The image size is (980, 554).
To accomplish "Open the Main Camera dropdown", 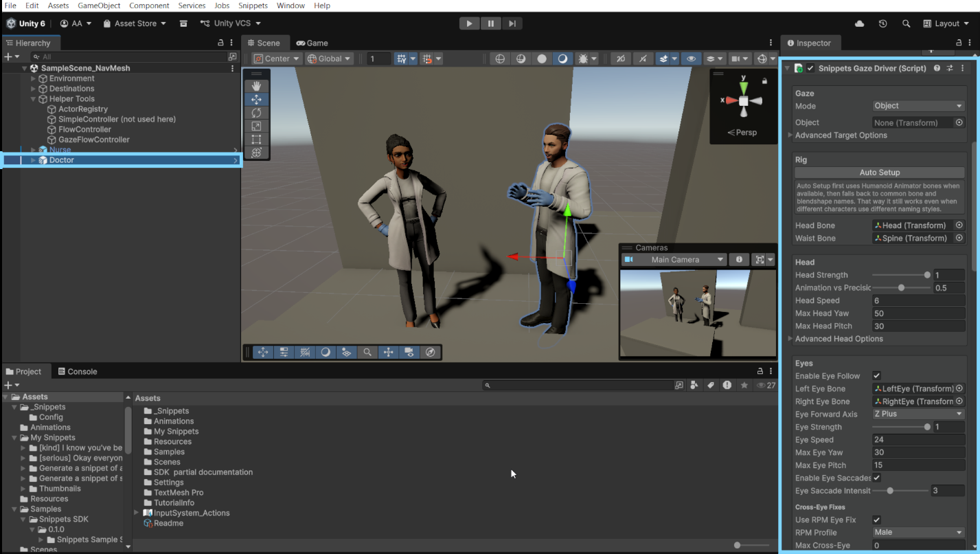I will click(674, 260).
